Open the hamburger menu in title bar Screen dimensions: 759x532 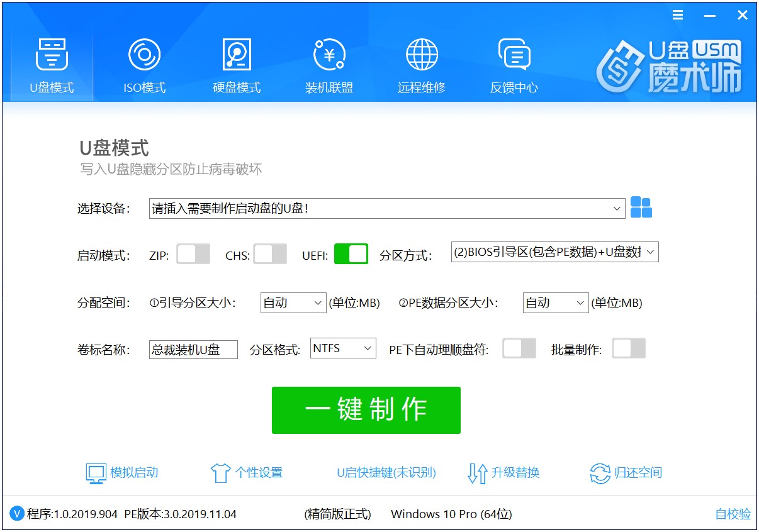pyautogui.click(x=678, y=15)
